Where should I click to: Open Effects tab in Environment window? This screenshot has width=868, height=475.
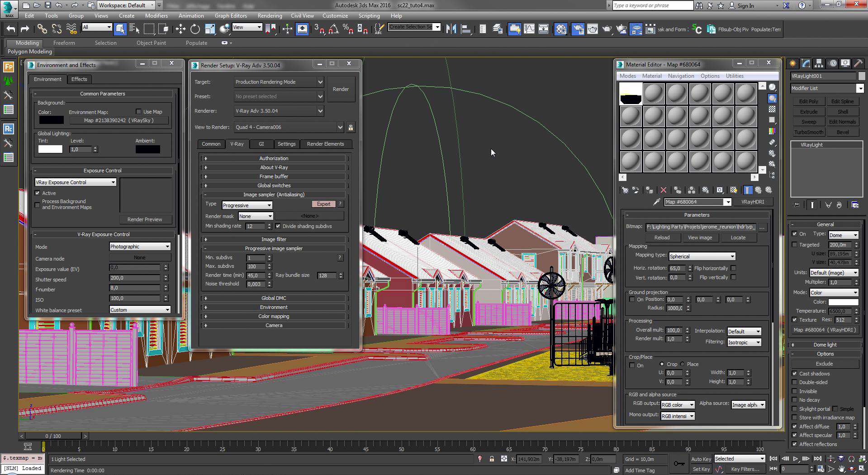79,79
